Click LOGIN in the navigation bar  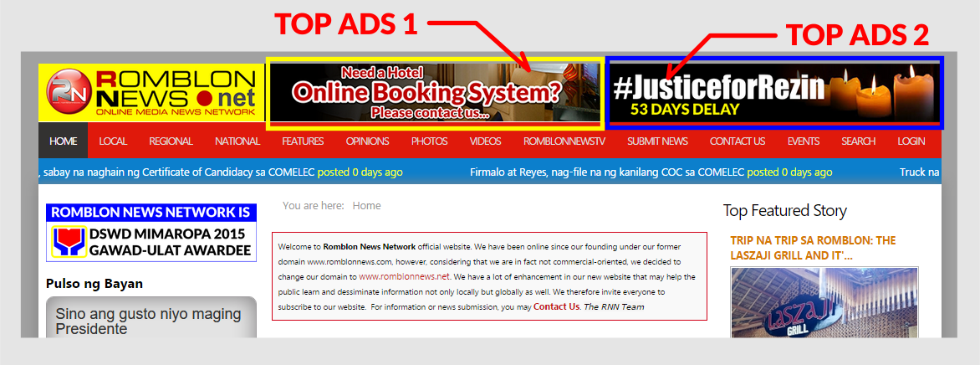(911, 141)
